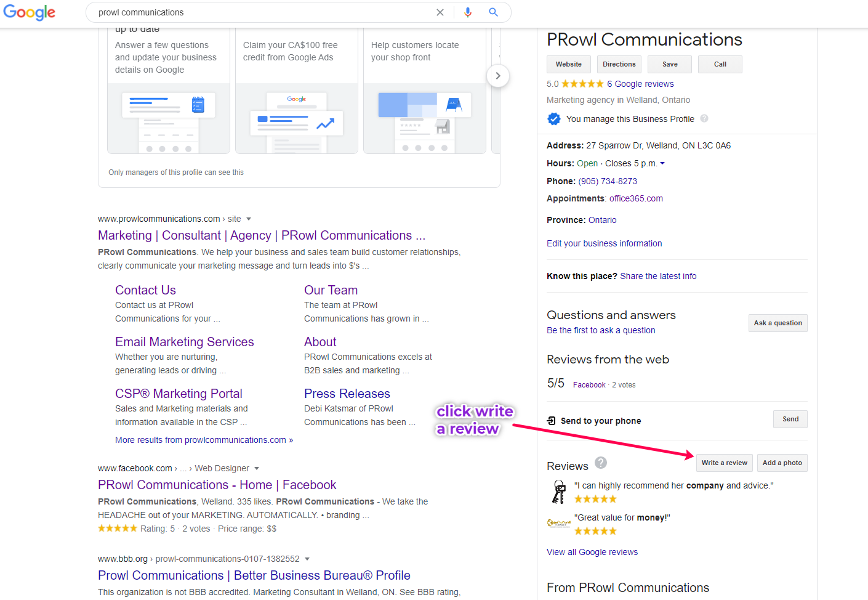Viewport: 868px width, 600px height.
Task: Open Contact Us sitelink
Action: tap(145, 290)
